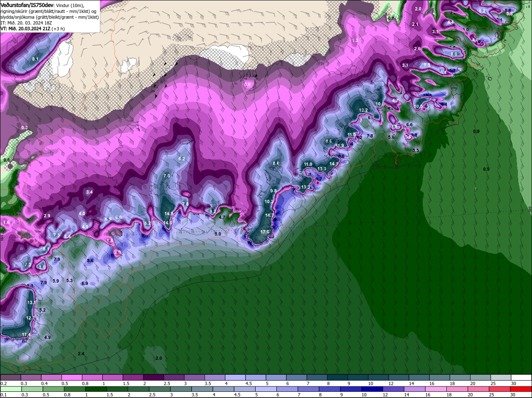The width and height of the screenshot is (532, 398).
Task: Click the '2.9' precipitation value on the map
Action: pyautogui.click(x=47, y=216)
